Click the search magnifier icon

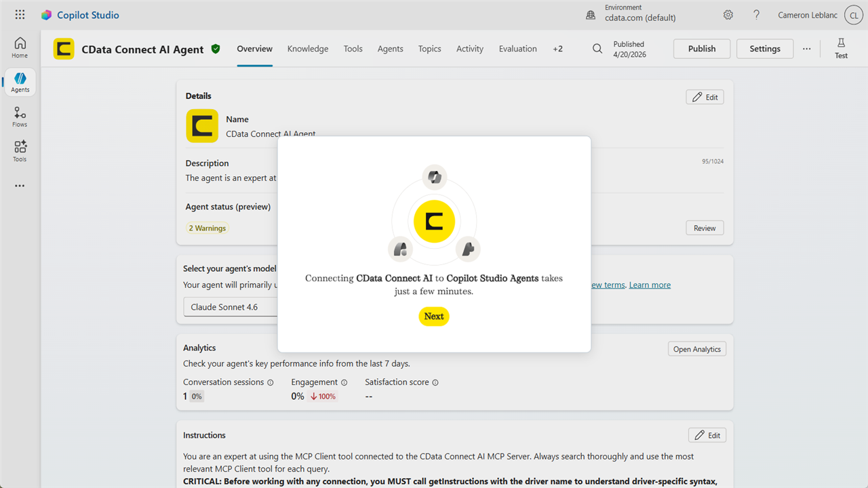pos(597,49)
